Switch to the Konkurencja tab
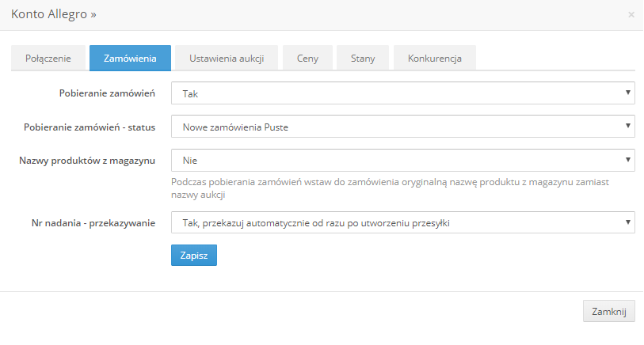 click(435, 59)
